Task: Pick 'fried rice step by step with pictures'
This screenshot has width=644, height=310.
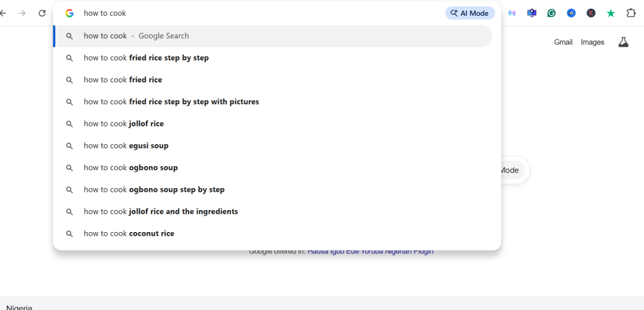Action: tap(273, 101)
